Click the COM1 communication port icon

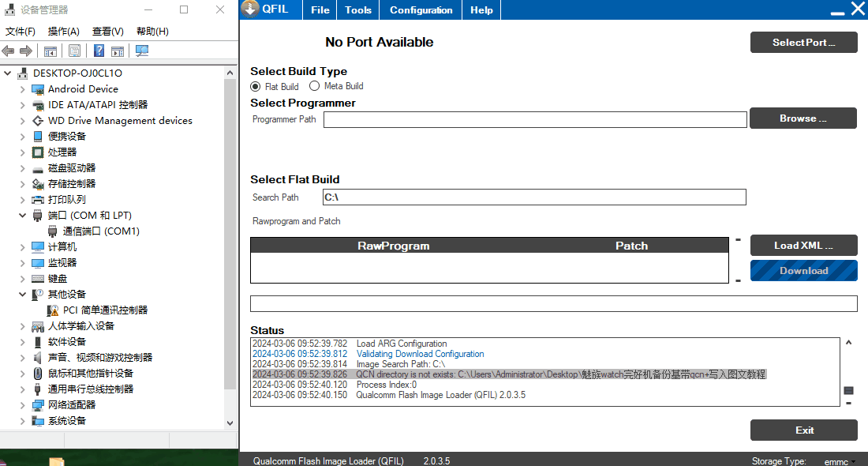pyautogui.click(x=53, y=231)
